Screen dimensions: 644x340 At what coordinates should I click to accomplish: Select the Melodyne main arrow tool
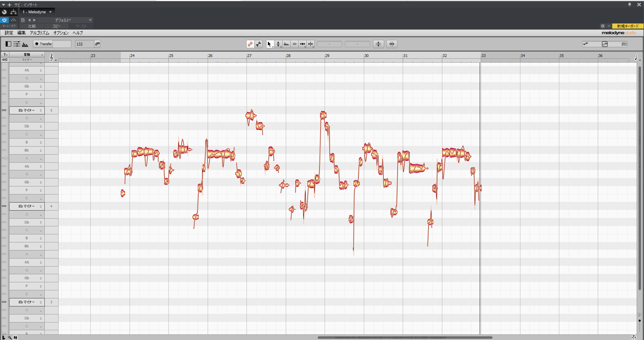pyautogui.click(x=269, y=44)
